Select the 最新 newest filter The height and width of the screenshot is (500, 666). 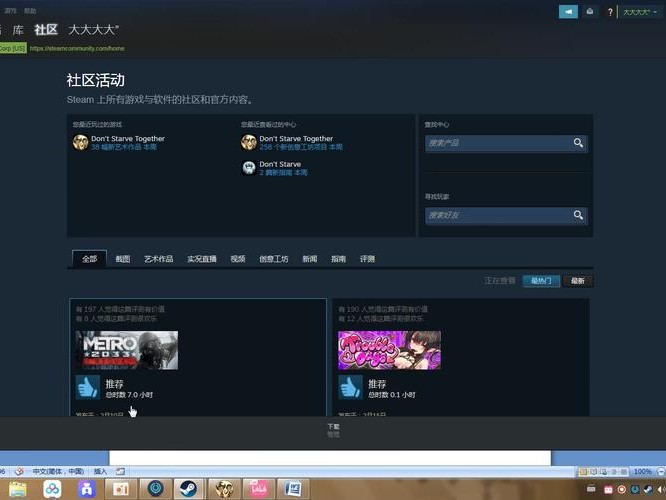pos(578,281)
